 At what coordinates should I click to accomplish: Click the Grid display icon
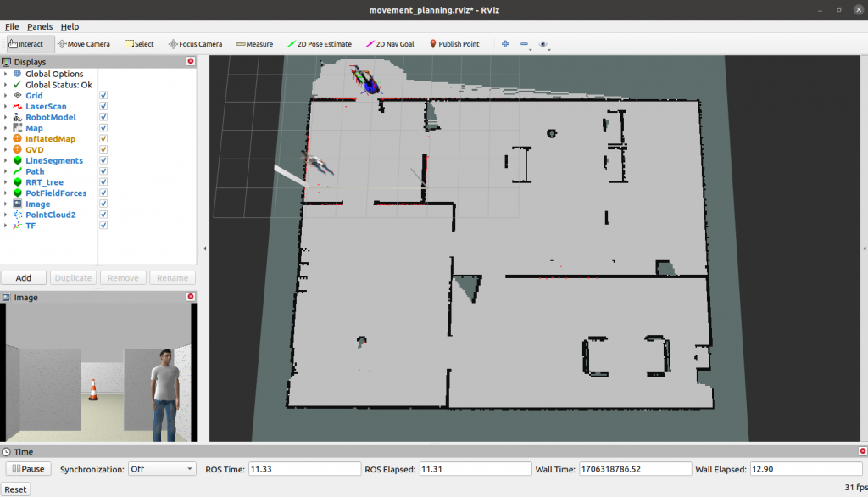click(17, 95)
